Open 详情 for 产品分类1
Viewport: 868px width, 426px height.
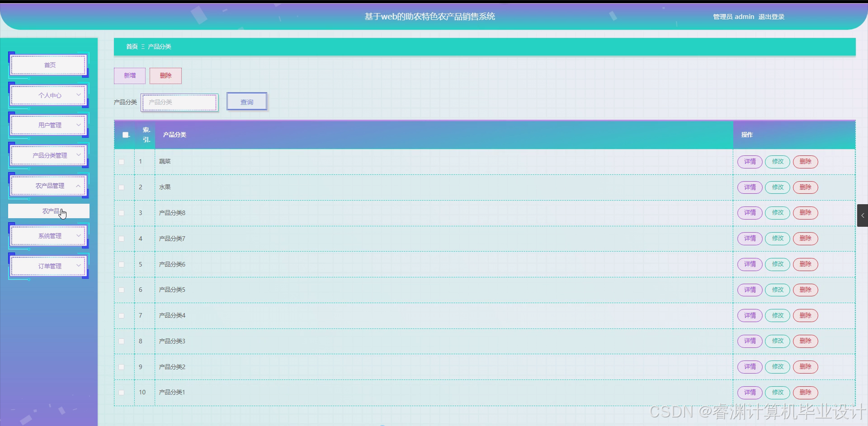click(x=750, y=393)
